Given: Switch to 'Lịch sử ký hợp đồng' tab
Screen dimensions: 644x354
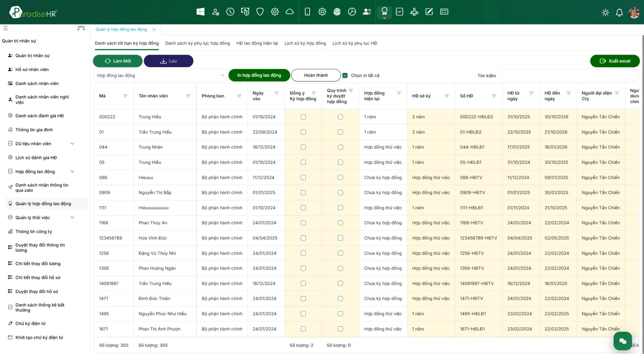Looking at the screenshot, I should (x=305, y=43).
